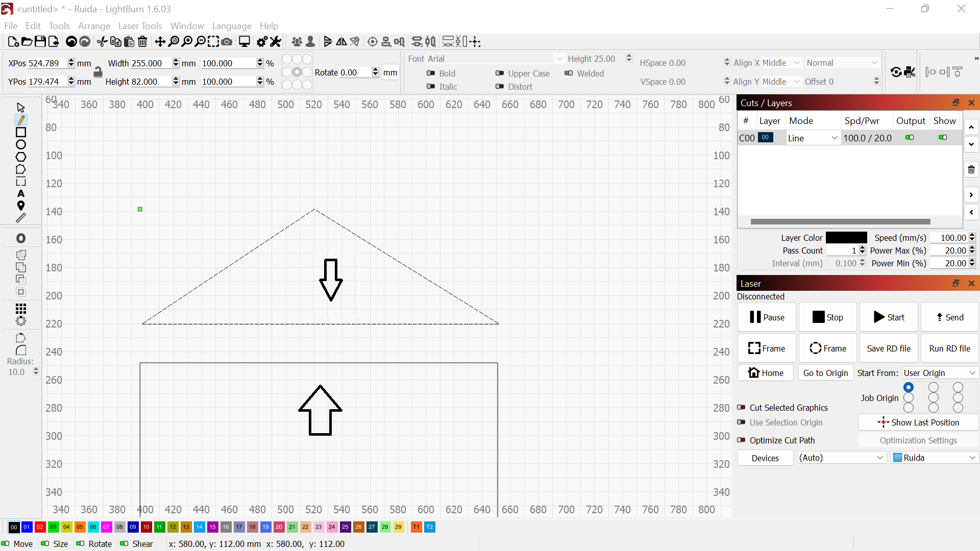Select the Ellipse tool
This screenshot has width=980, height=551.
pyautogui.click(x=21, y=144)
